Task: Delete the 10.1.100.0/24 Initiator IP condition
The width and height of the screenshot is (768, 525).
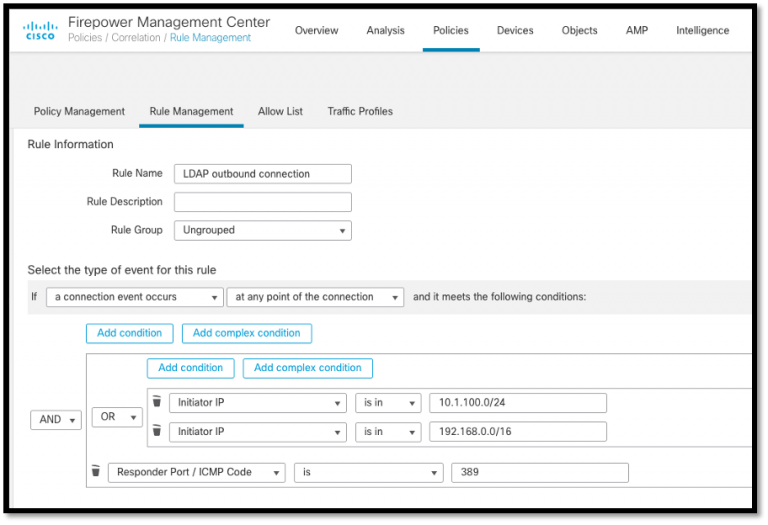Action: (x=156, y=402)
